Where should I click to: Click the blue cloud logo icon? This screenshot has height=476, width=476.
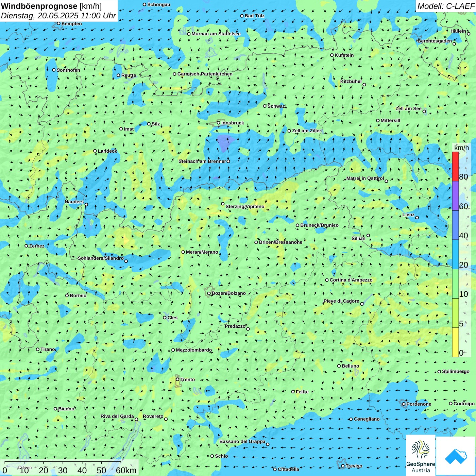tap(456, 456)
